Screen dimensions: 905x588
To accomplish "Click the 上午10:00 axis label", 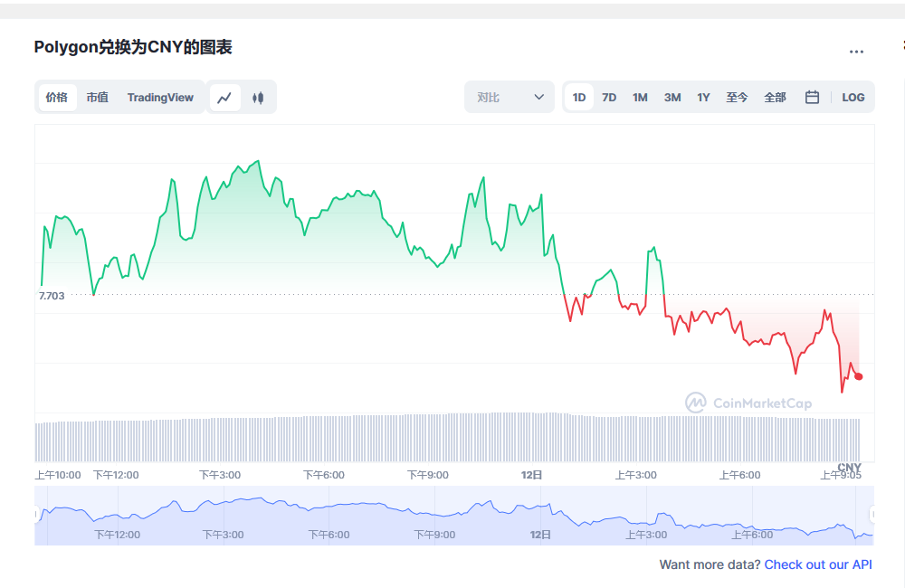I will (58, 475).
